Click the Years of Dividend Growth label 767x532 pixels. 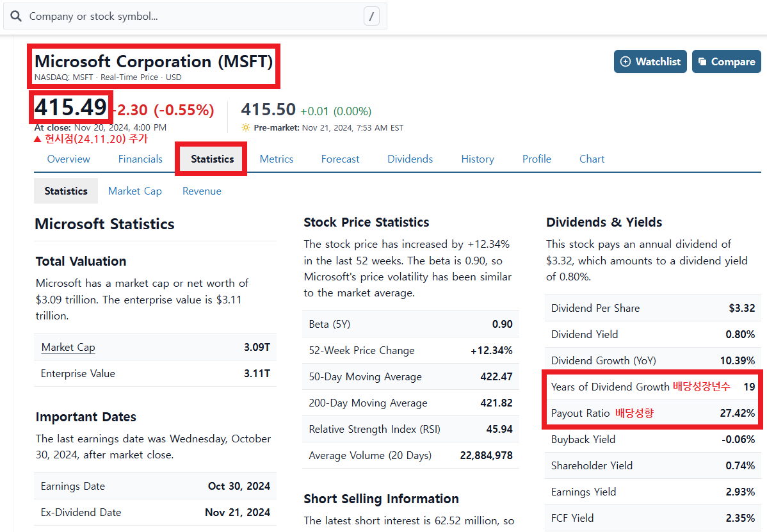[x=610, y=387]
